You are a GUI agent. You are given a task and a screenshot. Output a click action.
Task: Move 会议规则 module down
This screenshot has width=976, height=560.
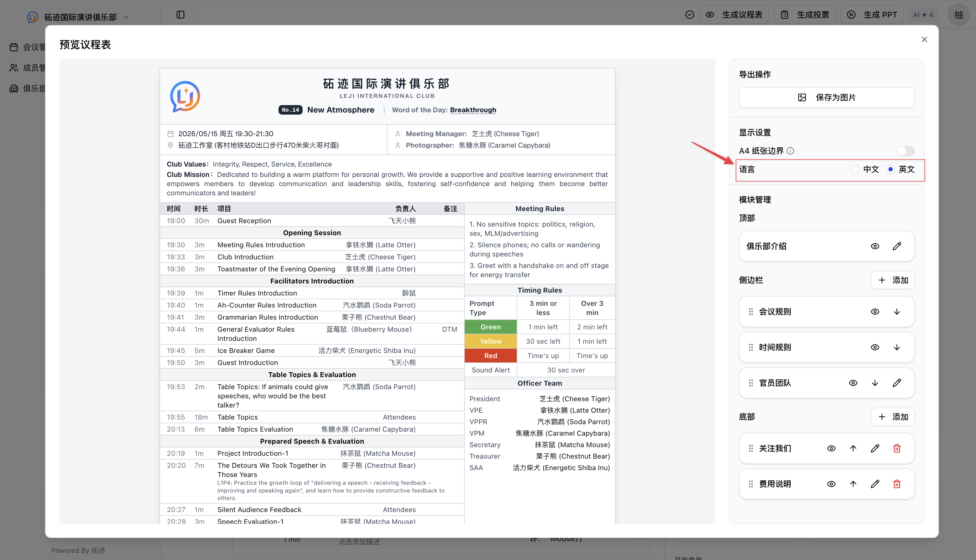coord(897,312)
